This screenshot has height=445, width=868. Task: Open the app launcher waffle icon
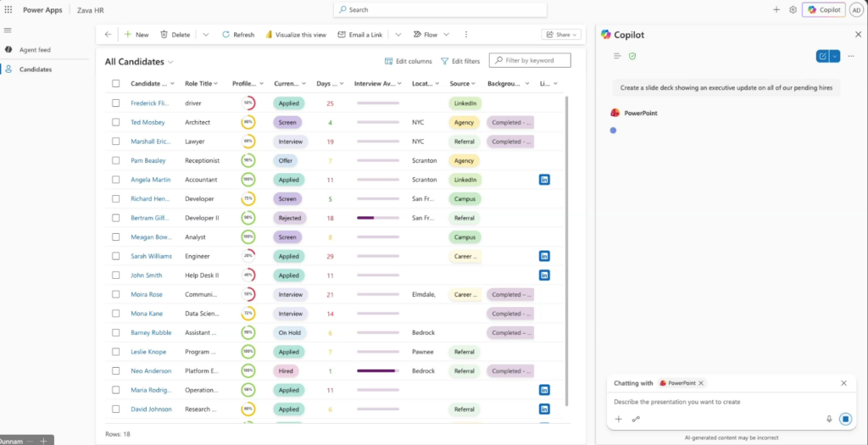pos(8,9)
